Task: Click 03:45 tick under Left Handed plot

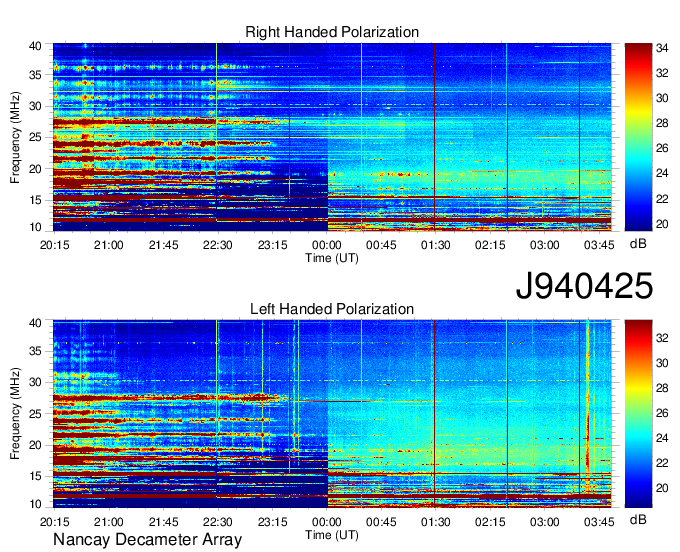Action: point(599,522)
